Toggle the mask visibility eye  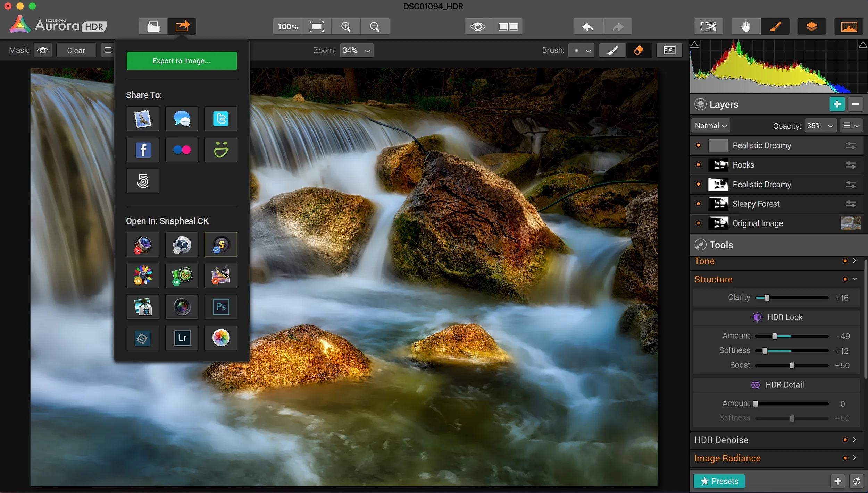pyautogui.click(x=43, y=50)
